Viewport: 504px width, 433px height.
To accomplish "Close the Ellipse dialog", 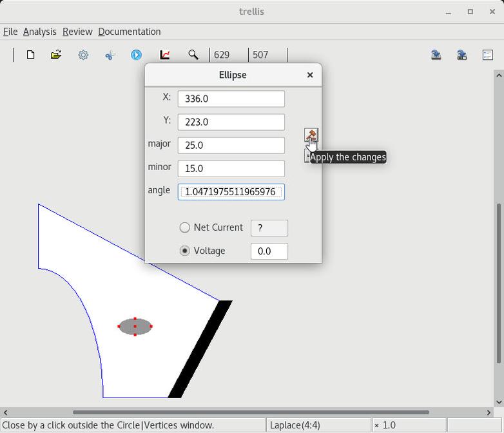I will (x=310, y=75).
